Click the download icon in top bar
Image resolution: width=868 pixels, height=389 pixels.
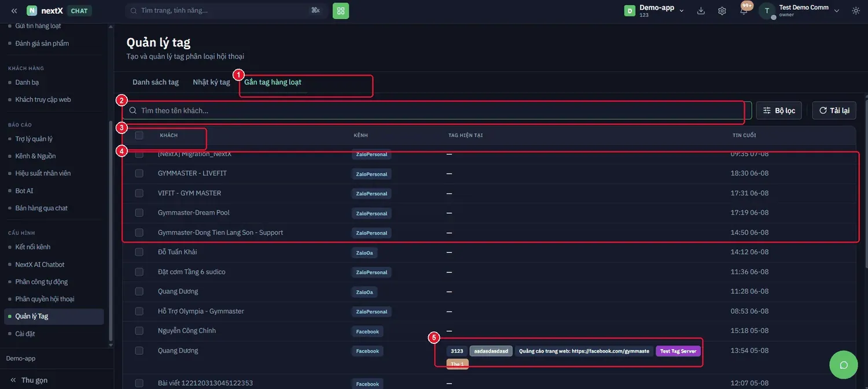click(701, 11)
